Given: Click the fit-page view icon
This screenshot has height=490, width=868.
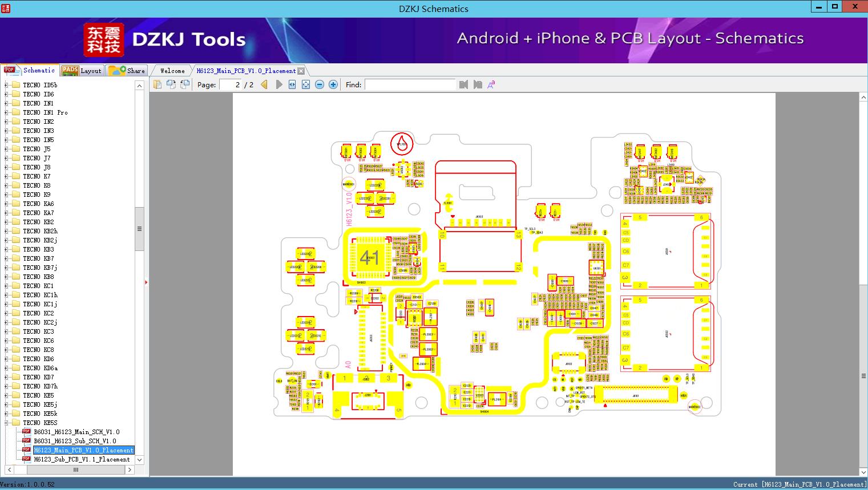Looking at the screenshot, I should point(306,84).
